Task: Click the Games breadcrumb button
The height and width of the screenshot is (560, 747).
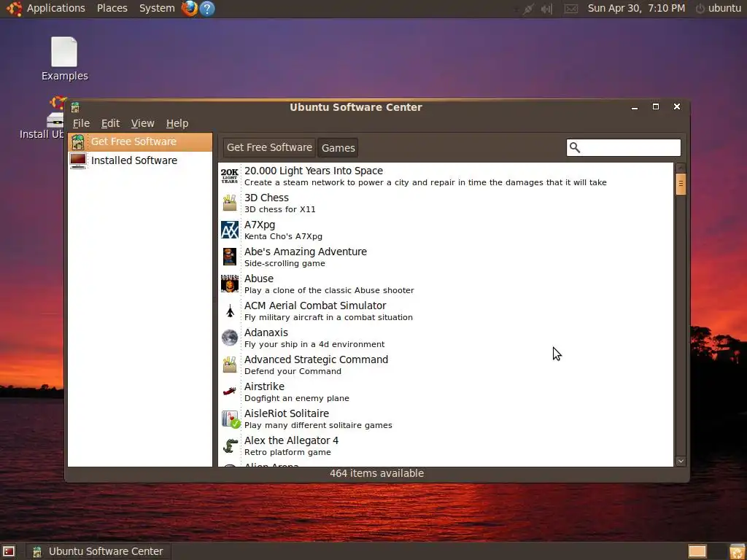Action: pyautogui.click(x=338, y=147)
